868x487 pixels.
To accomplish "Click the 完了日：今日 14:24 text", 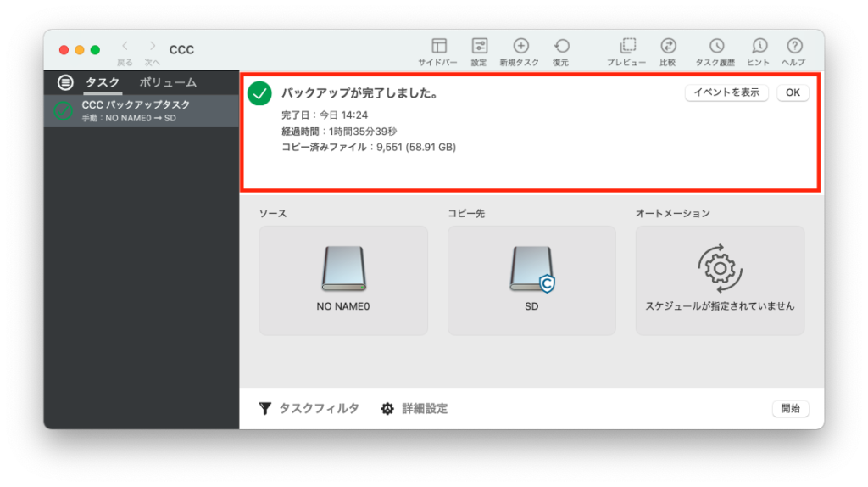I will coord(325,115).
